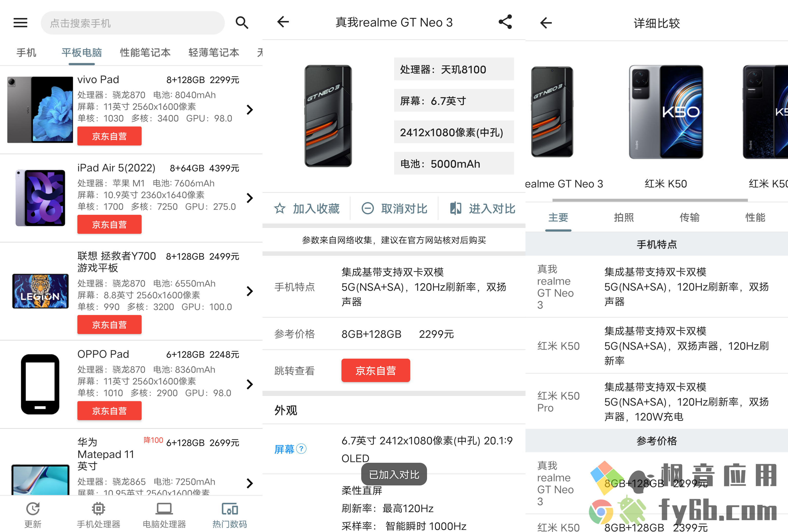Image resolution: width=788 pixels, height=532 pixels.
Task: Open 京东自营 for 拯救者Y700
Action: (x=109, y=325)
